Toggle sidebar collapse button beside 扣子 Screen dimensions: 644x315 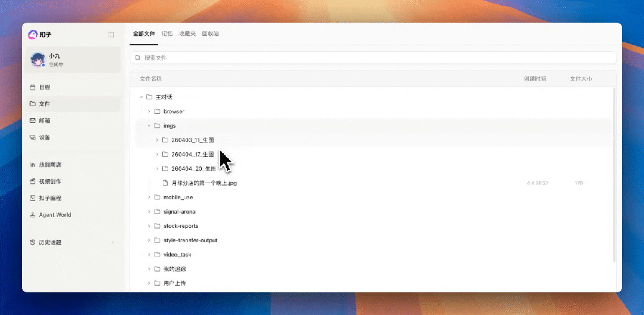pos(111,35)
